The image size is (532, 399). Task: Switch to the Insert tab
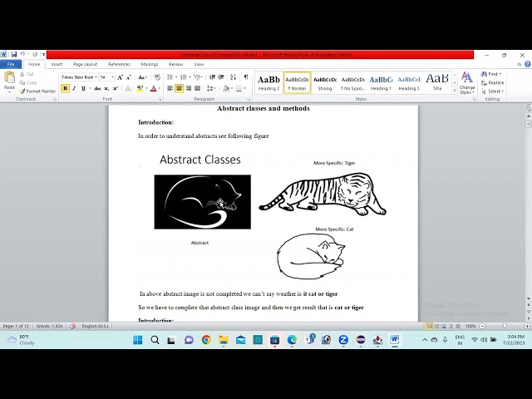57,64
